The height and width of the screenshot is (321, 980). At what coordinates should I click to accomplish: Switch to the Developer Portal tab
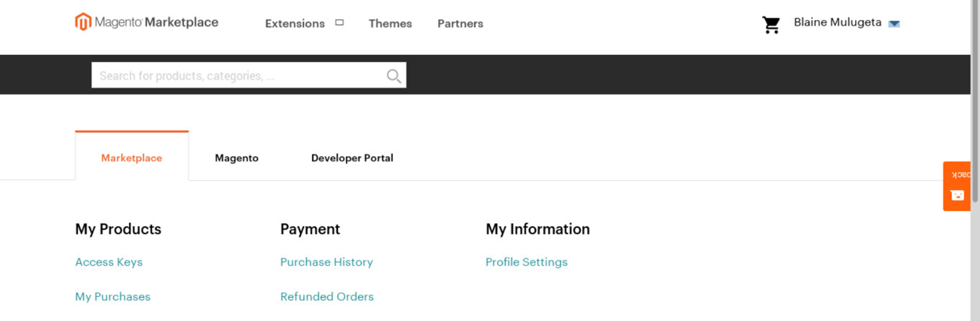[352, 158]
